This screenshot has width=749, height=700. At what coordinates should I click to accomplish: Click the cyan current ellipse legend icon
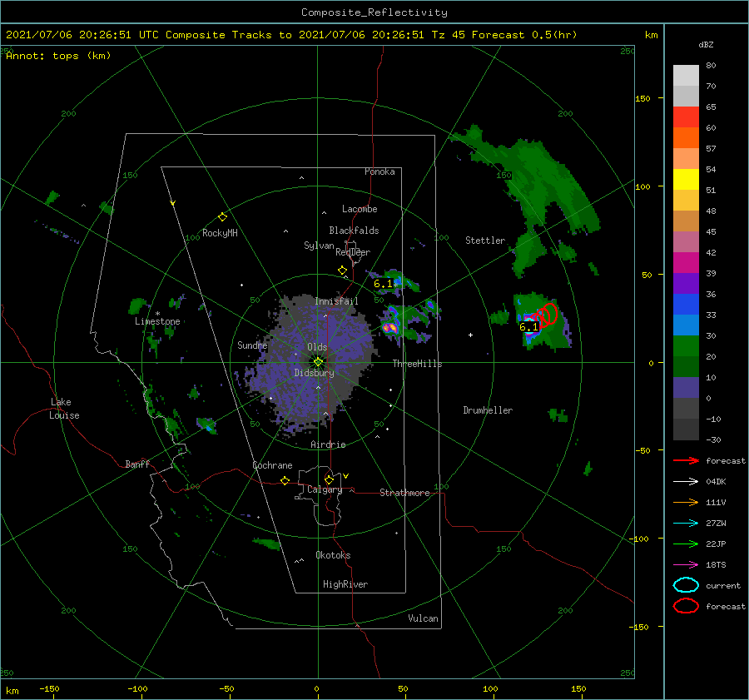tap(686, 585)
